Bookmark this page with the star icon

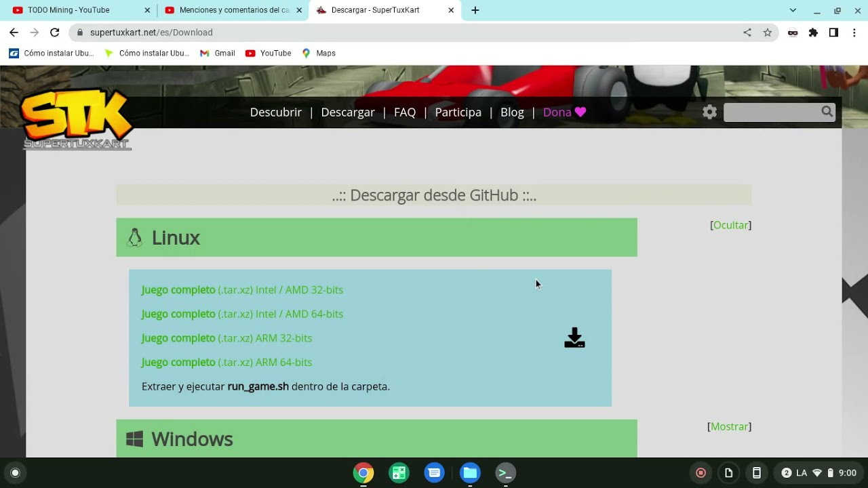[x=768, y=33]
